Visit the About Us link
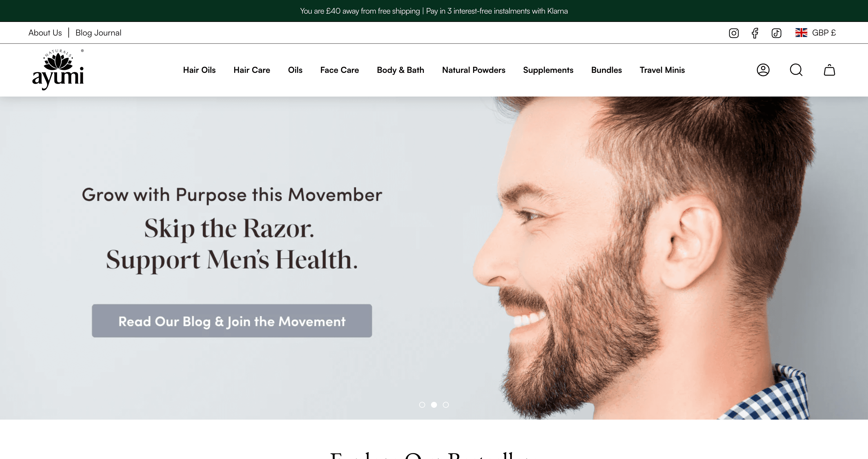This screenshot has height=459, width=868. pos(45,33)
